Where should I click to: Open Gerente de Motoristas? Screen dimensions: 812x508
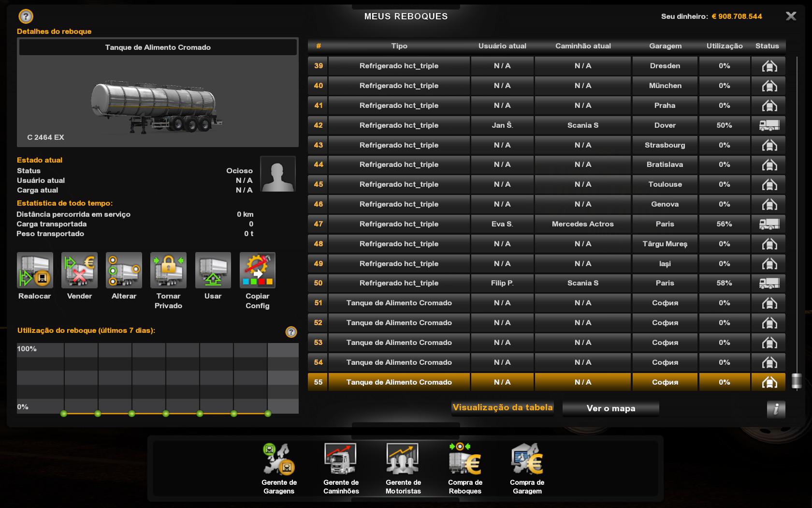403,460
